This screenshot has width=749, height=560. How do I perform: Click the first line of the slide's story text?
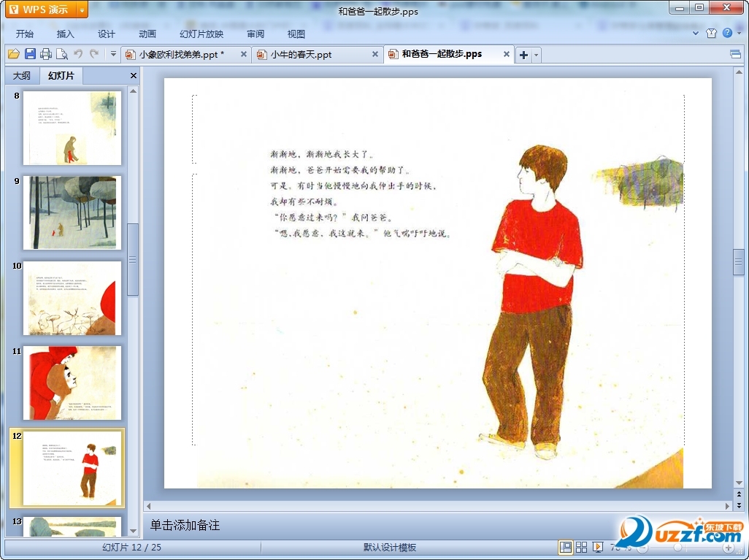click(x=323, y=154)
